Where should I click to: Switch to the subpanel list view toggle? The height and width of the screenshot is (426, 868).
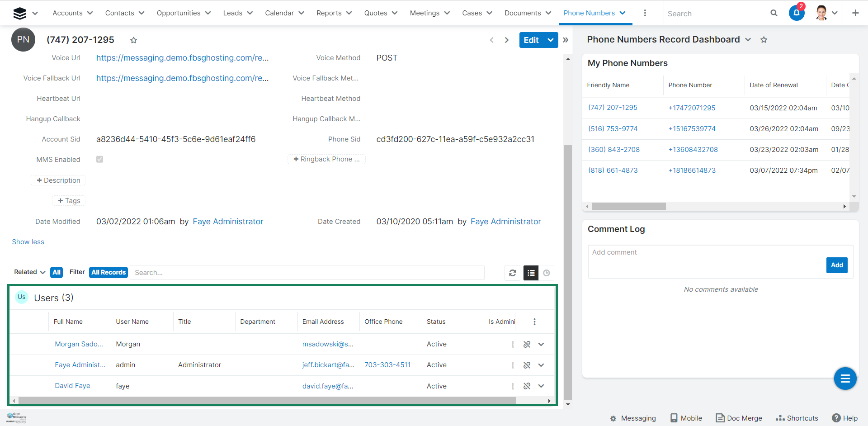[531, 273]
